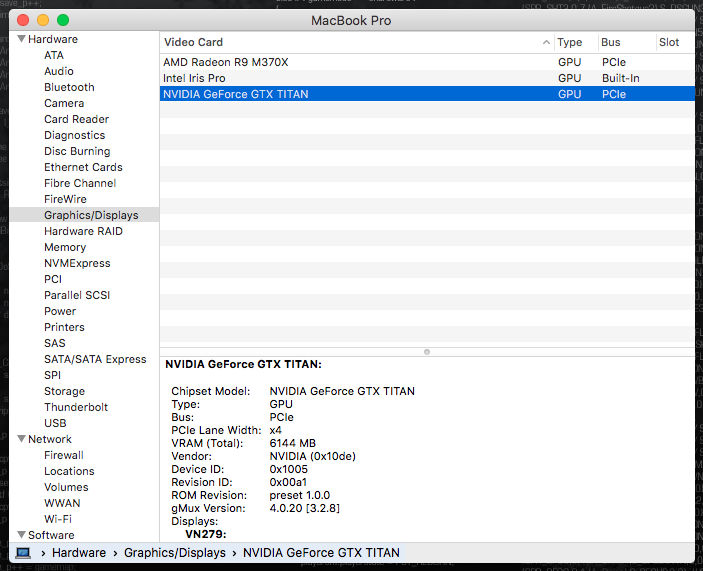This screenshot has width=703, height=571.
Task: Open Disc Burning details
Action: (x=77, y=151)
